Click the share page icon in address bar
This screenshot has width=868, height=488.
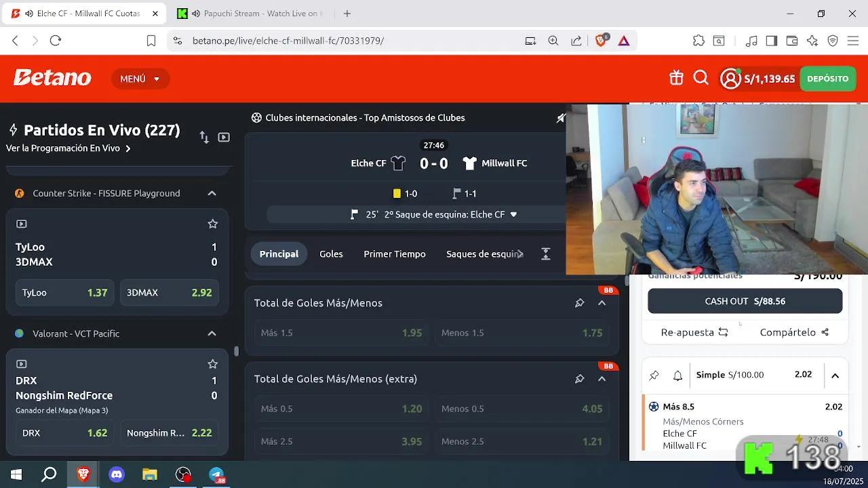(x=576, y=41)
